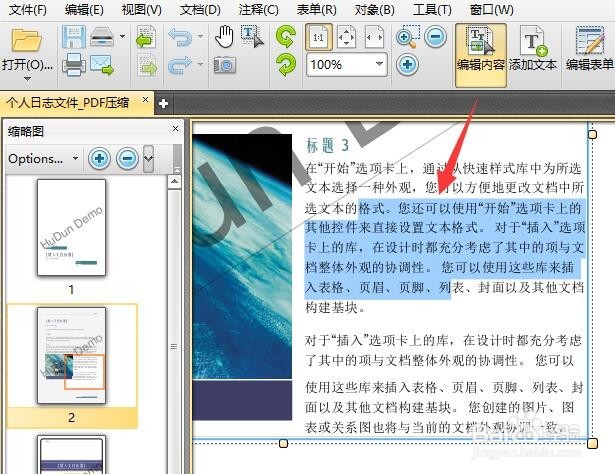Viewport: 615px width, 474px height.
Task: Shrink thumbnails with minus button
Action: point(127,158)
